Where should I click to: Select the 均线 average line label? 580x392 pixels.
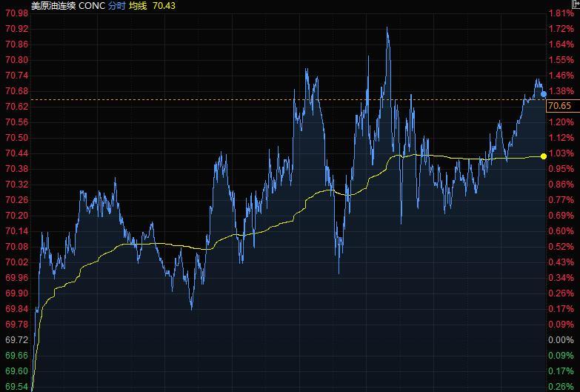pos(139,6)
